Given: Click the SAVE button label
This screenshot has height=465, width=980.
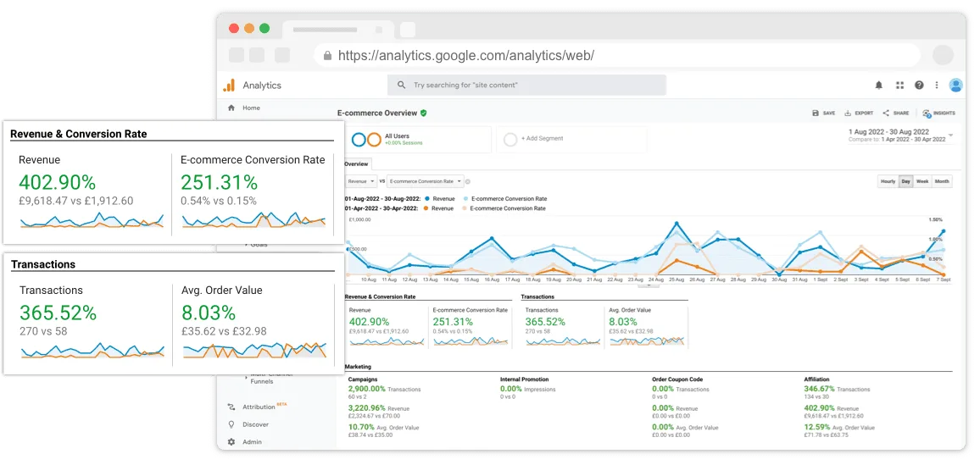Looking at the screenshot, I should point(829,113).
